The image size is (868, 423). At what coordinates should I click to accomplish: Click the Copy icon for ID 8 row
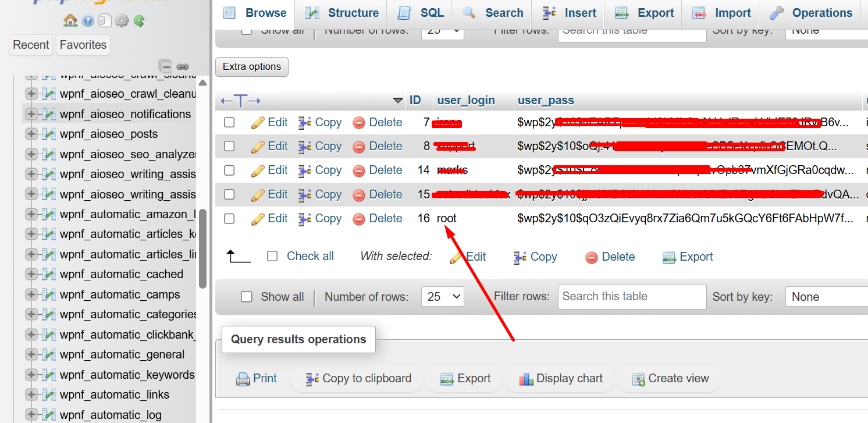pyautogui.click(x=305, y=147)
